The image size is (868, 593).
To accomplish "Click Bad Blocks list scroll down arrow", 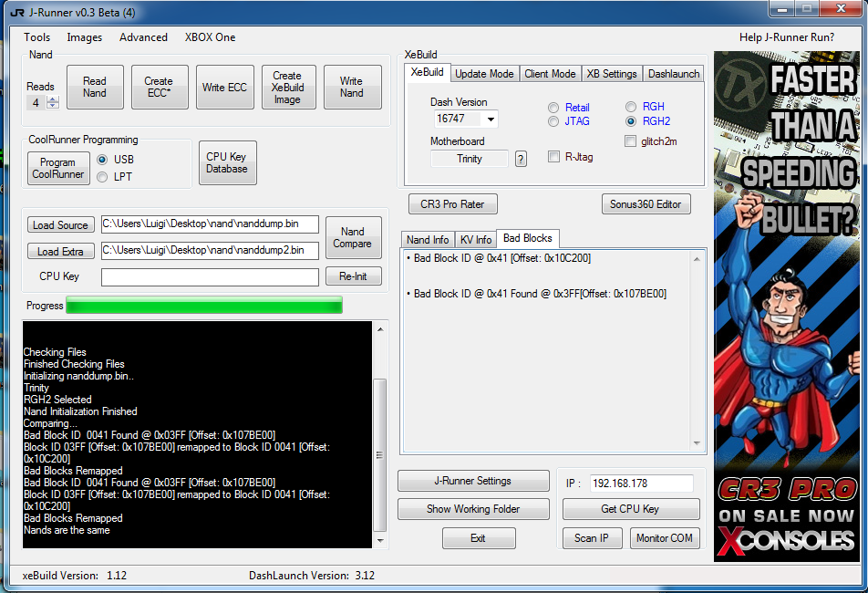I will (x=697, y=443).
